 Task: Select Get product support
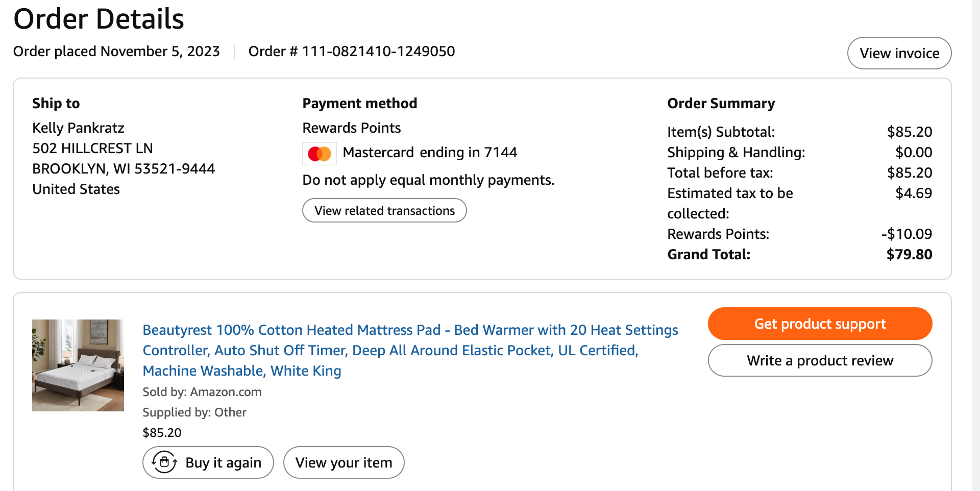coord(820,324)
